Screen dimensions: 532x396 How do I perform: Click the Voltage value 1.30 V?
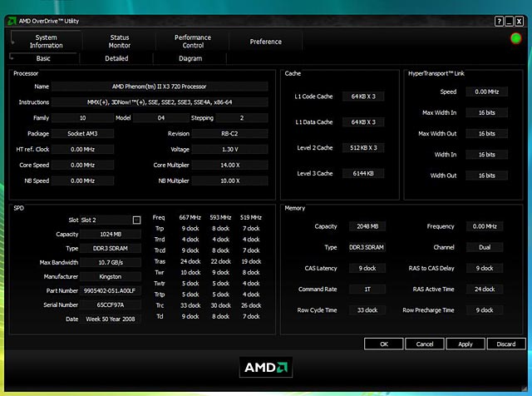pyautogui.click(x=229, y=150)
